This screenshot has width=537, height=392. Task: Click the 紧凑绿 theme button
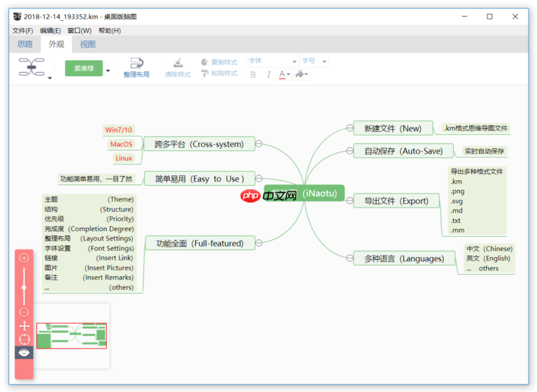pos(83,68)
